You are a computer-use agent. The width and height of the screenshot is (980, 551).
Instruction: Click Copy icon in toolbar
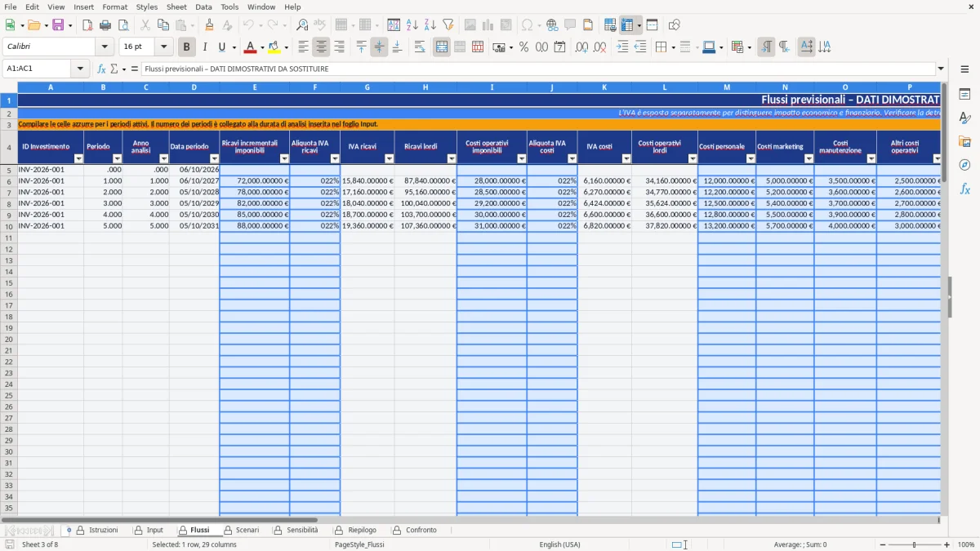163,25
